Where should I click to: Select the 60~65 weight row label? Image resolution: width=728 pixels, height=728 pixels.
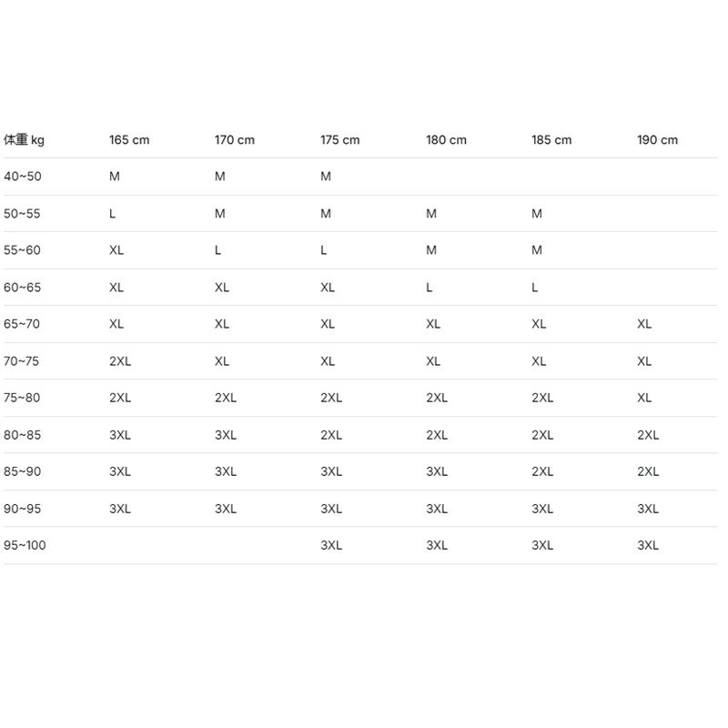[x=23, y=288]
